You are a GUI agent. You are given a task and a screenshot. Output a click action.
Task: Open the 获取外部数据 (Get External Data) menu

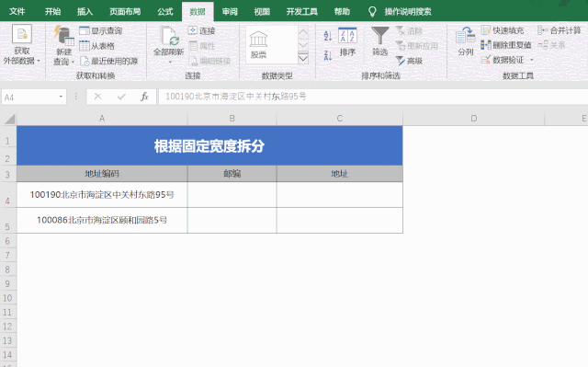(22, 45)
